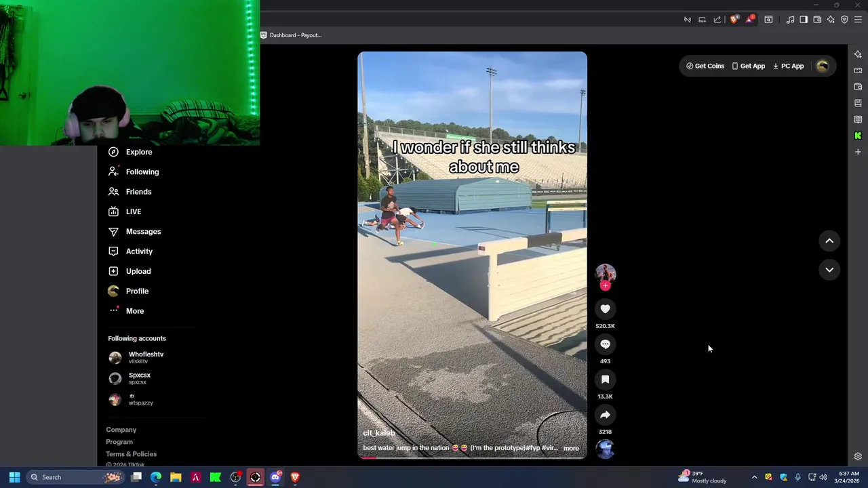This screenshot has height=488, width=868.
Task: Open Brave Rewards triangle icon
Action: (x=750, y=20)
